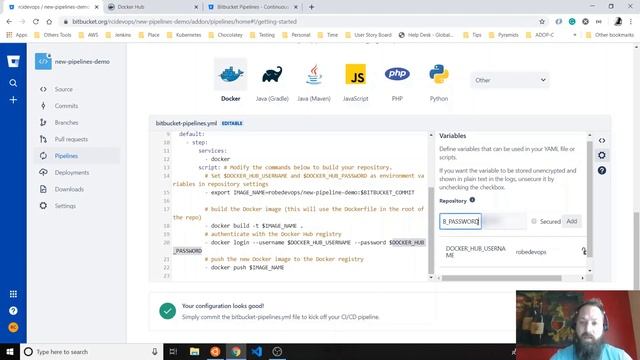Switch to the Bitbucket Pipelines browser tab
This screenshot has width=640, height=360.
coord(253,7)
